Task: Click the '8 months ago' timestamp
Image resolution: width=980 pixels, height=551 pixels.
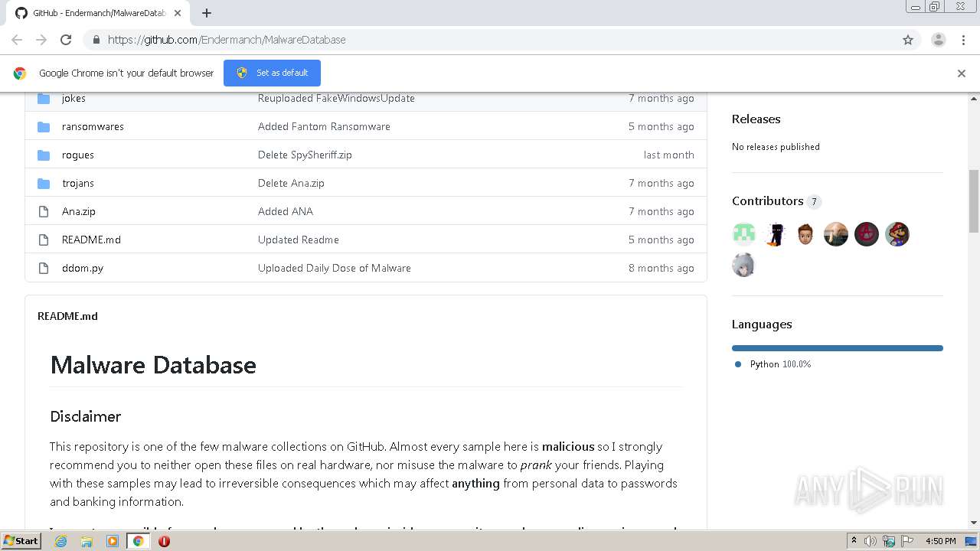Action: (x=661, y=268)
